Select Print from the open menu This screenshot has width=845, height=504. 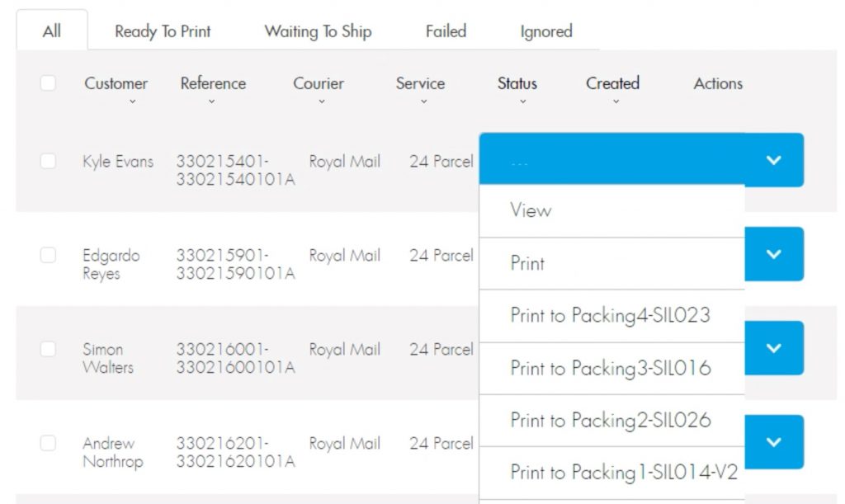coord(526,263)
